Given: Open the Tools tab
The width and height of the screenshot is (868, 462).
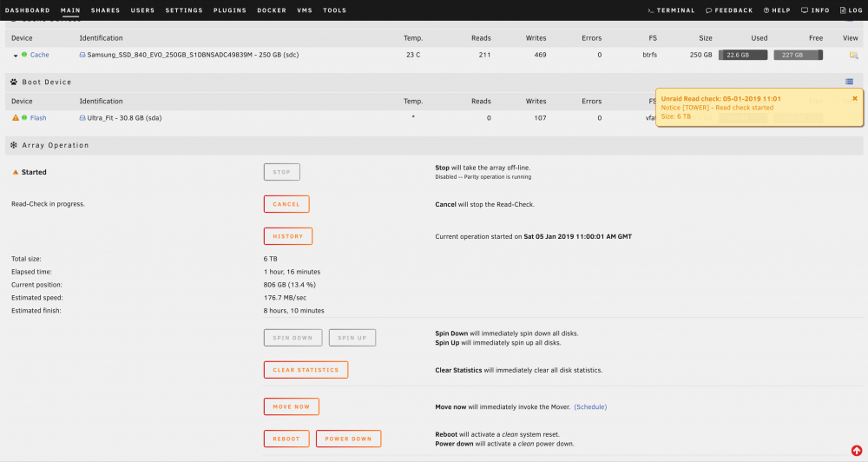Looking at the screenshot, I should [x=334, y=10].
